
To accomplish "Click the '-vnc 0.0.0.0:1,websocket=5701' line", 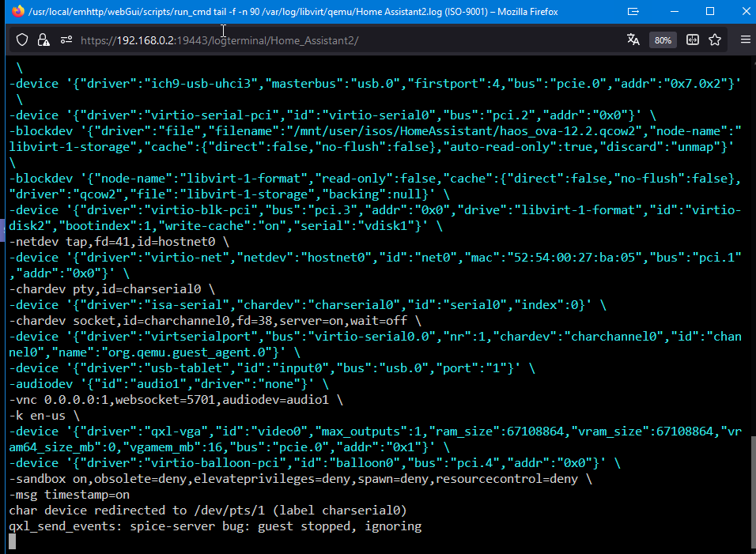I will click(176, 400).
